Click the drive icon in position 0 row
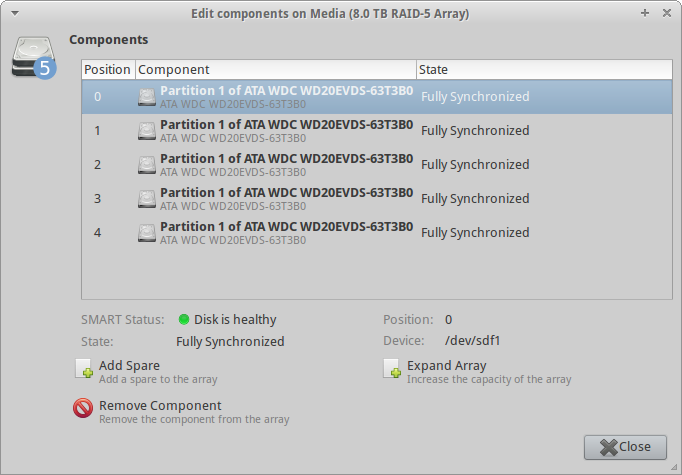The image size is (682, 475). (147, 97)
